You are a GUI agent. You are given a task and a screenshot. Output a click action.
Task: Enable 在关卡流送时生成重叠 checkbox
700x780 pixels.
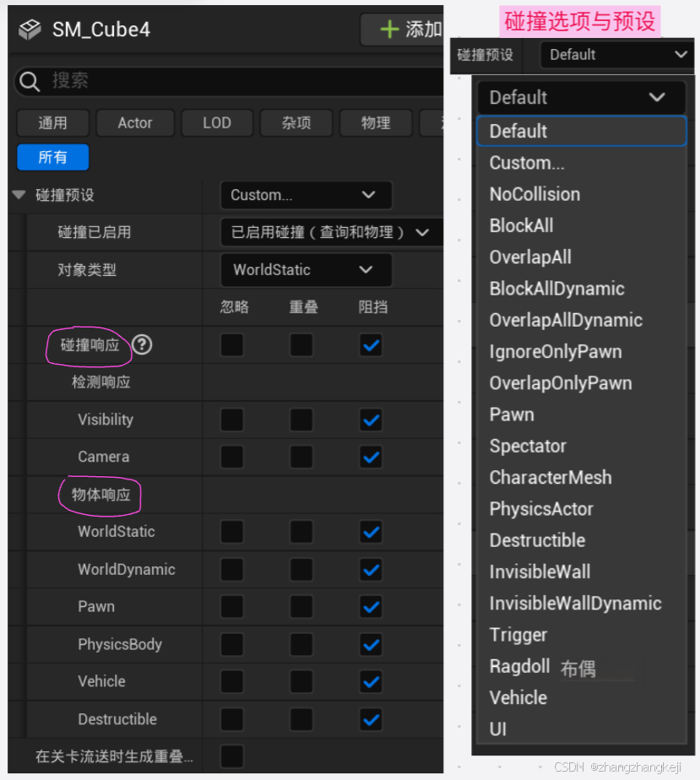pyautogui.click(x=232, y=756)
